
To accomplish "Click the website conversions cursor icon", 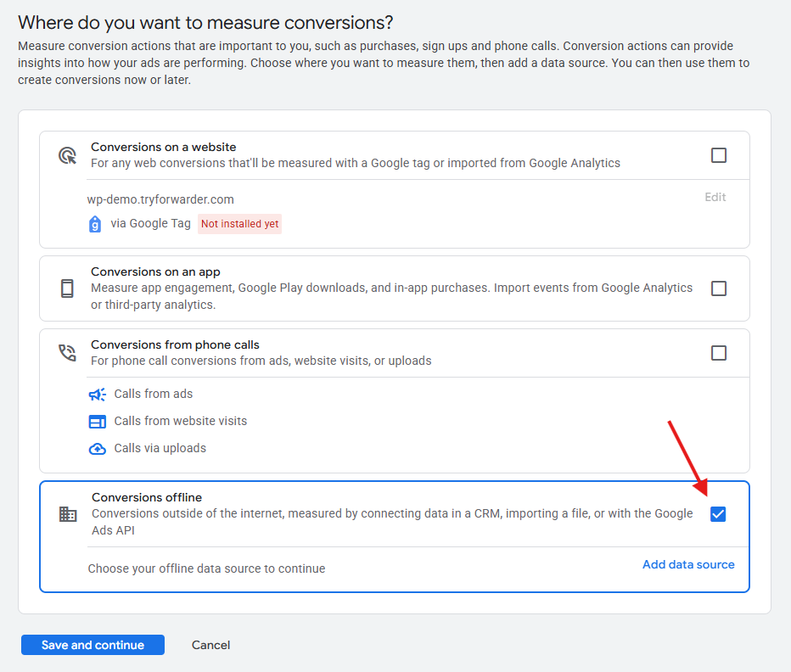I will point(67,155).
